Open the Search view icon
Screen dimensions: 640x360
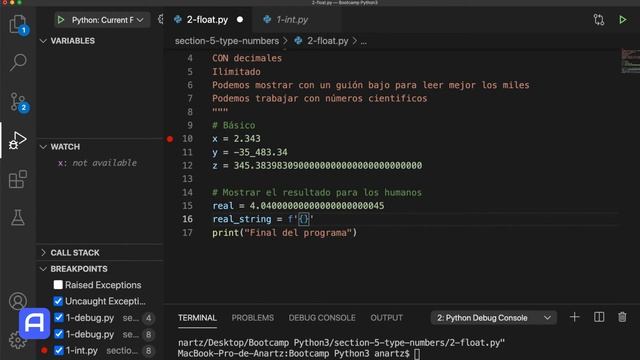(x=18, y=62)
